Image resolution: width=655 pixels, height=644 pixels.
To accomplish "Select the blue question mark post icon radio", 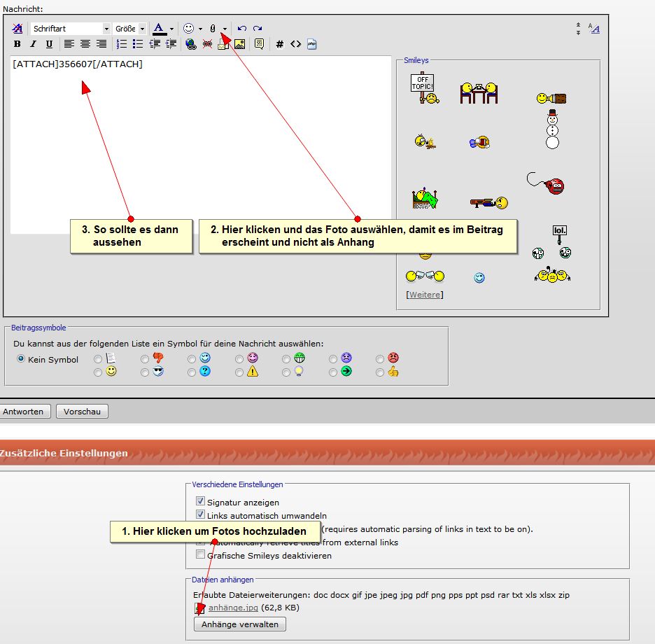I will tap(192, 372).
